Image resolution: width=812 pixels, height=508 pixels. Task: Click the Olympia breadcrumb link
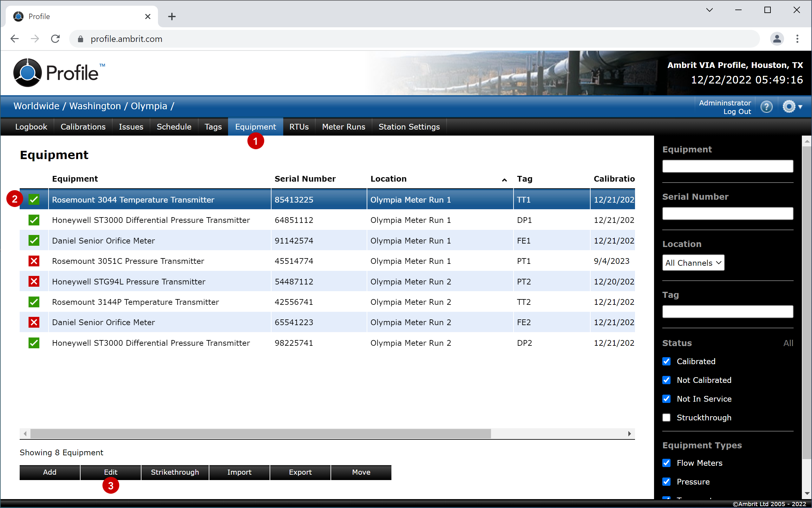pos(149,106)
